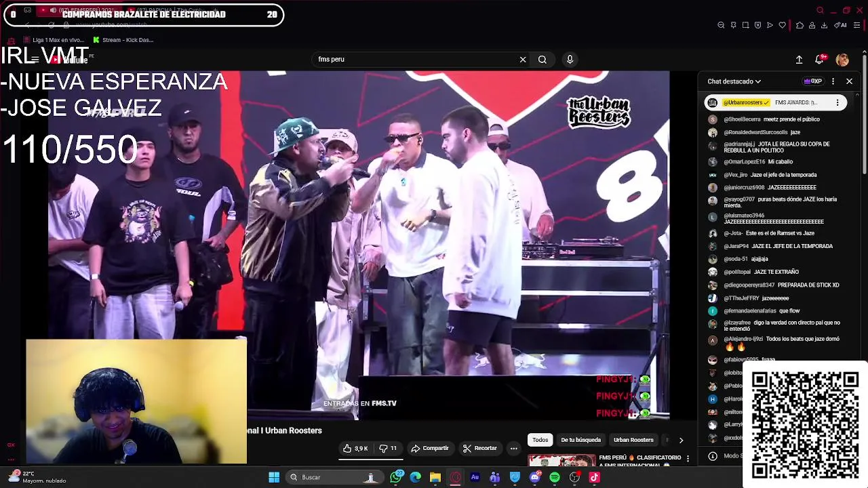Click the weather widget showing 22°C
The image size is (868, 488).
click(37, 477)
